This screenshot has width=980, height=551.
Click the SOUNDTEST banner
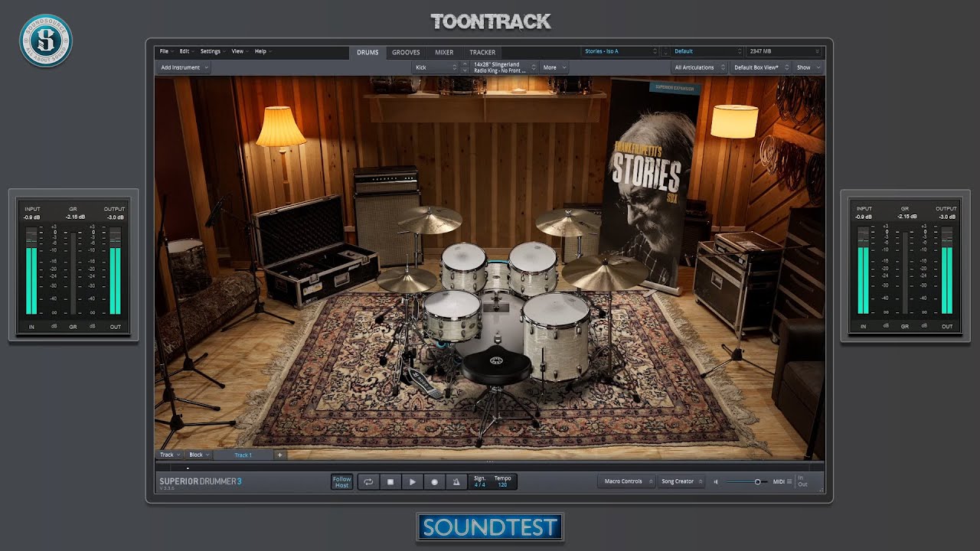pos(490,527)
